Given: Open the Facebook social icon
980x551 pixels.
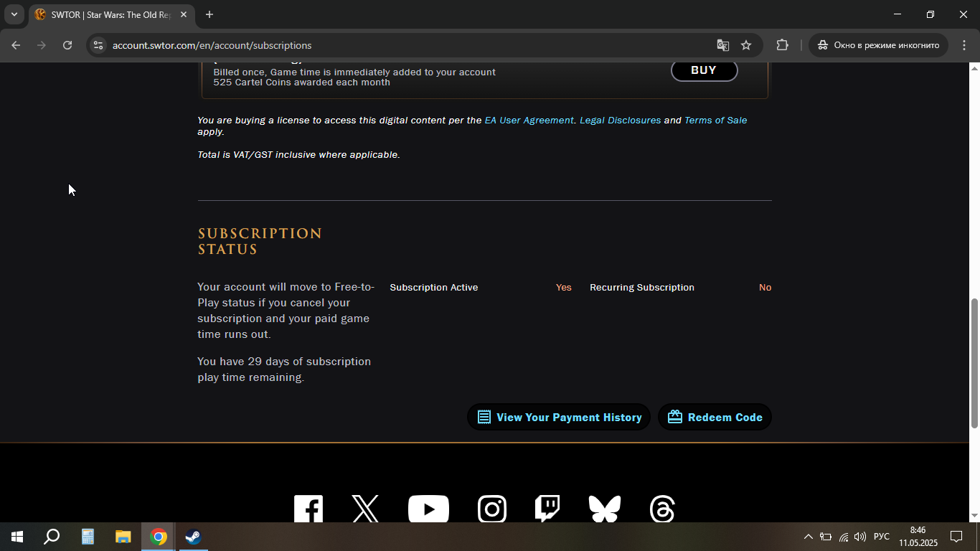Looking at the screenshot, I should tap(308, 509).
